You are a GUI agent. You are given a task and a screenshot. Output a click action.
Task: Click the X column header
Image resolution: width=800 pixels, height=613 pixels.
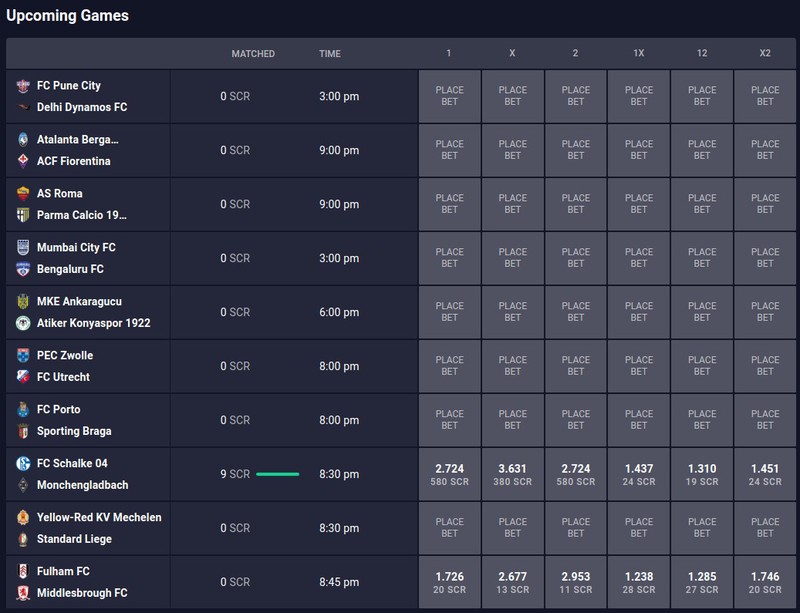pyautogui.click(x=512, y=53)
